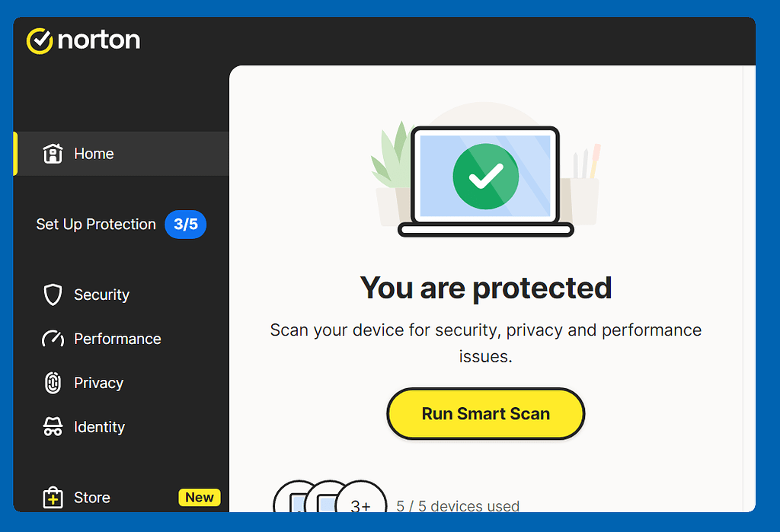Click the 3/5 progress badge
This screenshot has height=532, width=780.
tap(186, 225)
